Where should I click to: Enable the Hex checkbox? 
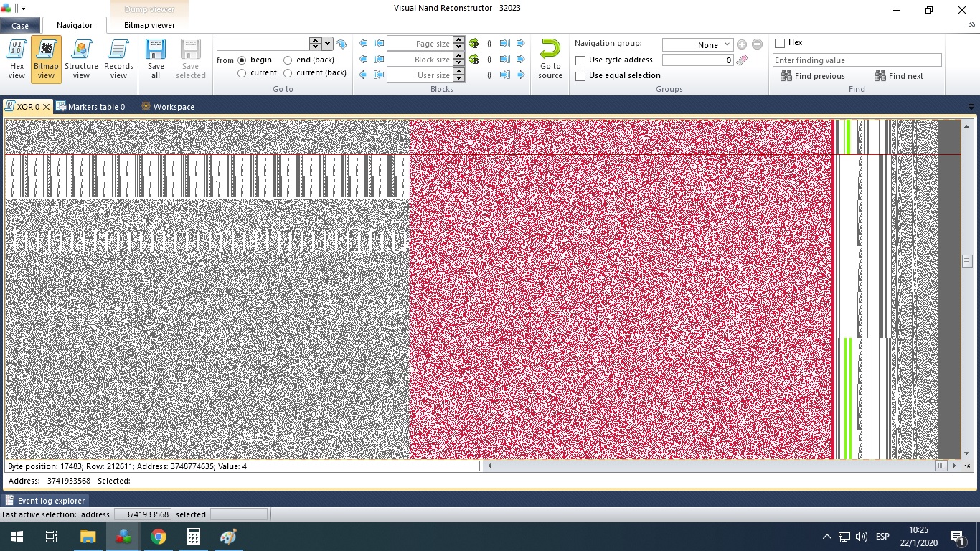click(780, 43)
